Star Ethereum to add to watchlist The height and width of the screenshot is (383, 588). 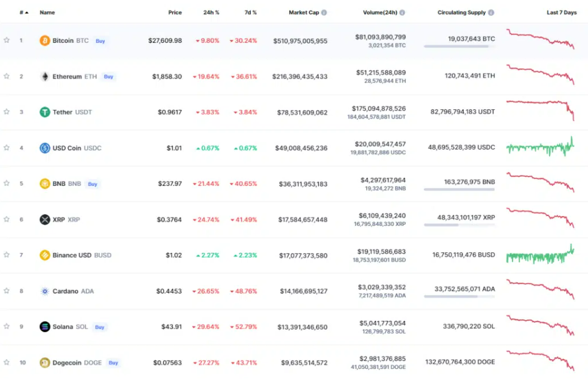pyautogui.click(x=7, y=76)
